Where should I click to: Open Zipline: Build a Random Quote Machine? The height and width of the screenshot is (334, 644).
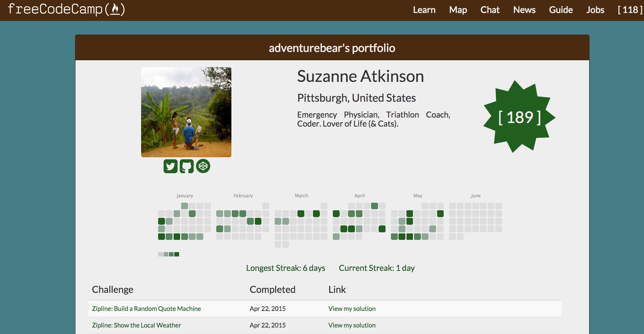pos(146,309)
